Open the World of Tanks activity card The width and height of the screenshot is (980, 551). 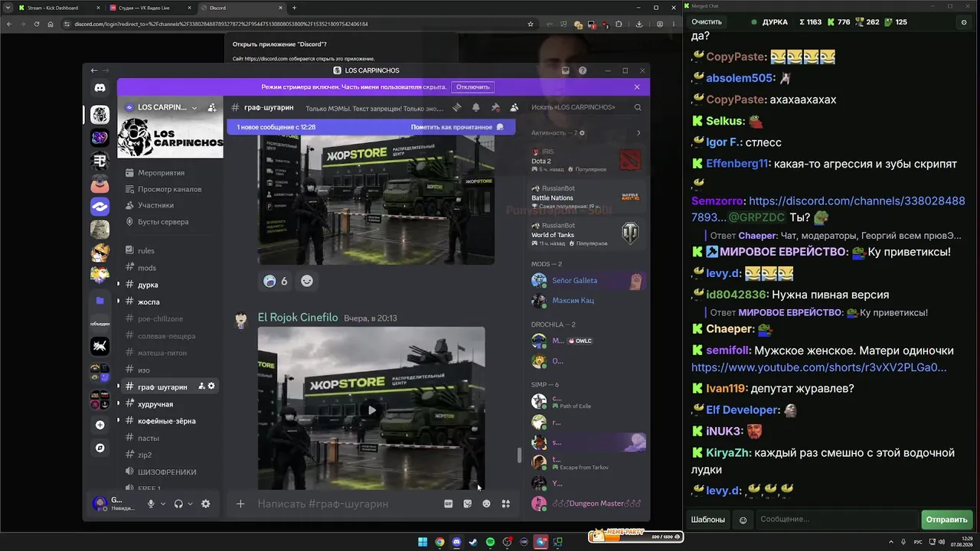tap(586, 235)
